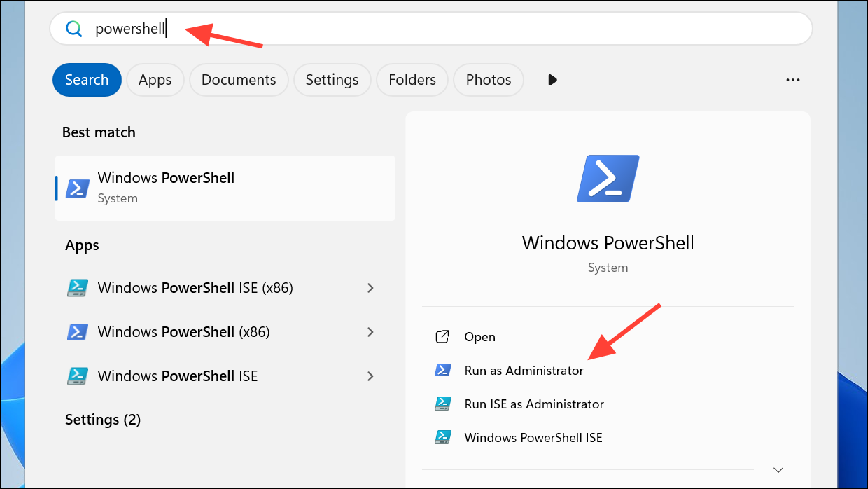Click the search magnifier icon
The height and width of the screenshot is (489, 868).
[x=74, y=29]
